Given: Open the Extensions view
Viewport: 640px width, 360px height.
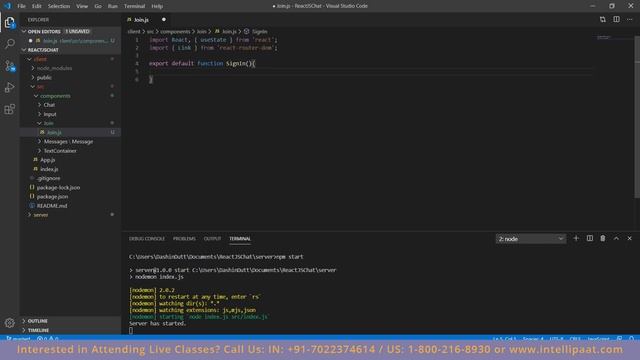Looking at the screenshot, I should click(10, 109).
